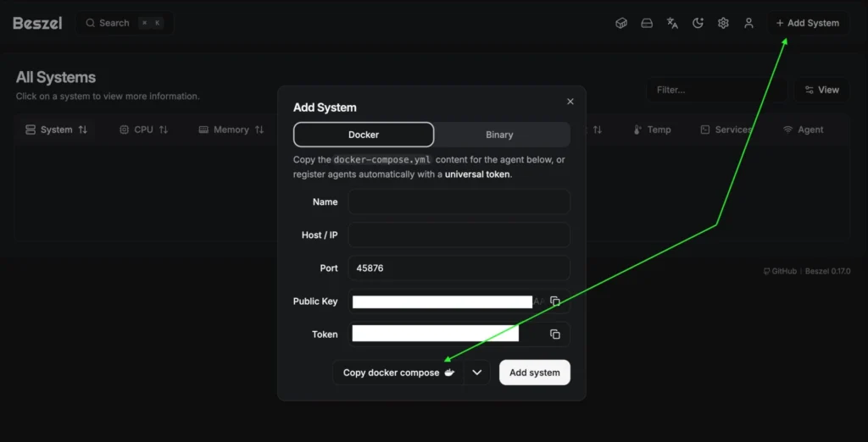Click the drive icon in header
868x442 pixels.
coord(647,23)
